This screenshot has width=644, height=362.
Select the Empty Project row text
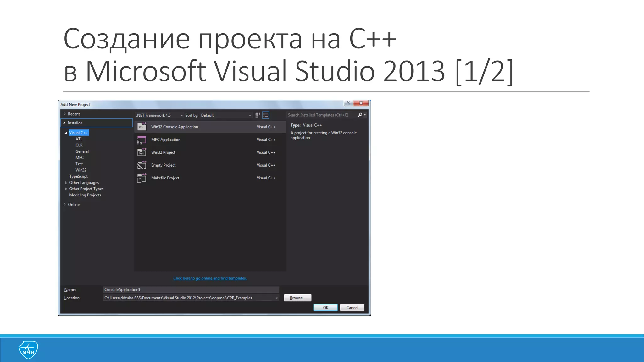coord(163,165)
